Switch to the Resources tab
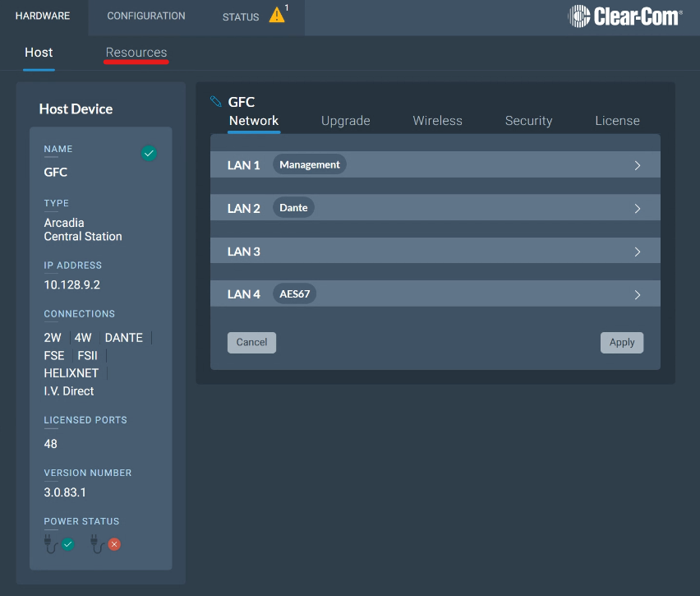 (136, 53)
